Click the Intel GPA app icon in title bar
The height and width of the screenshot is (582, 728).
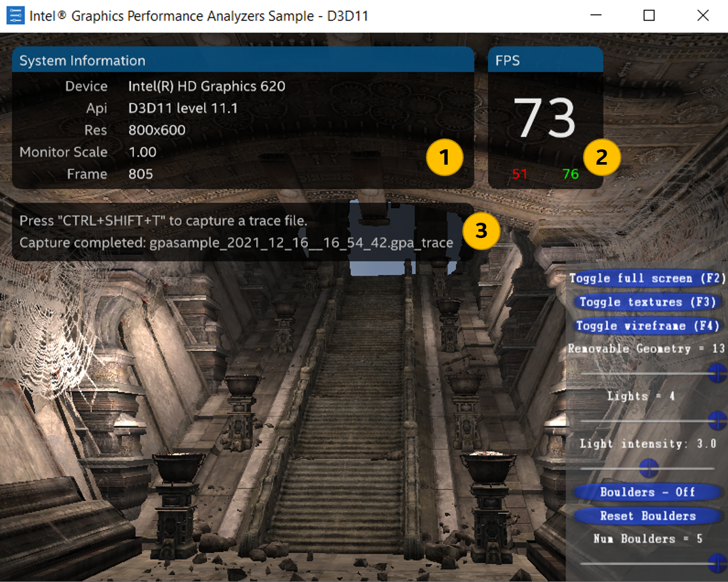pyautogui.click(x=15, y=15)
